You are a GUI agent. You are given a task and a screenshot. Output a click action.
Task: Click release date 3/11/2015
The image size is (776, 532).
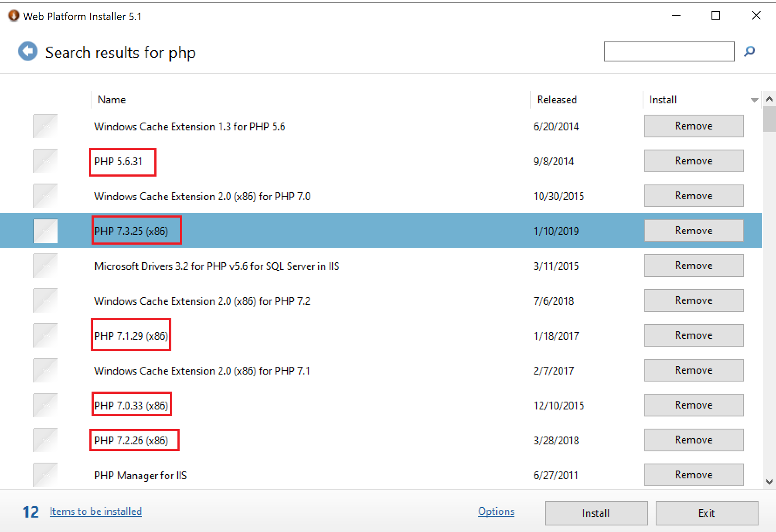[x=556, y=266]
